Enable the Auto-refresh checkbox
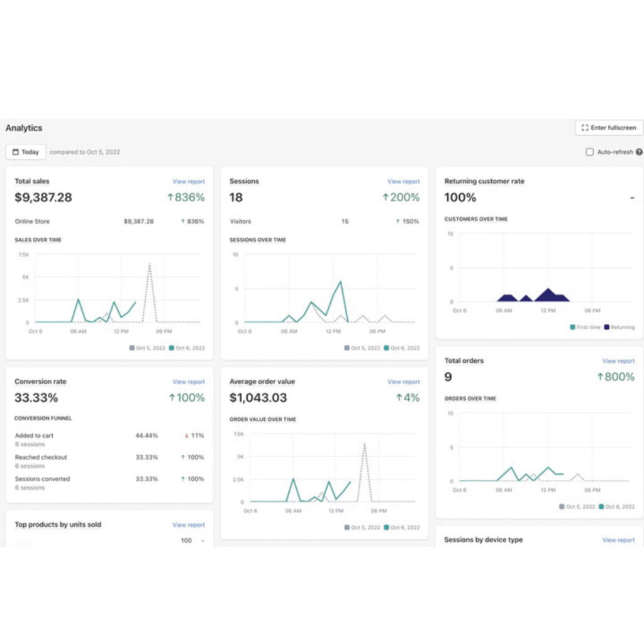Image resolution: width=644 pixels, height=644 pixels. 589,152
